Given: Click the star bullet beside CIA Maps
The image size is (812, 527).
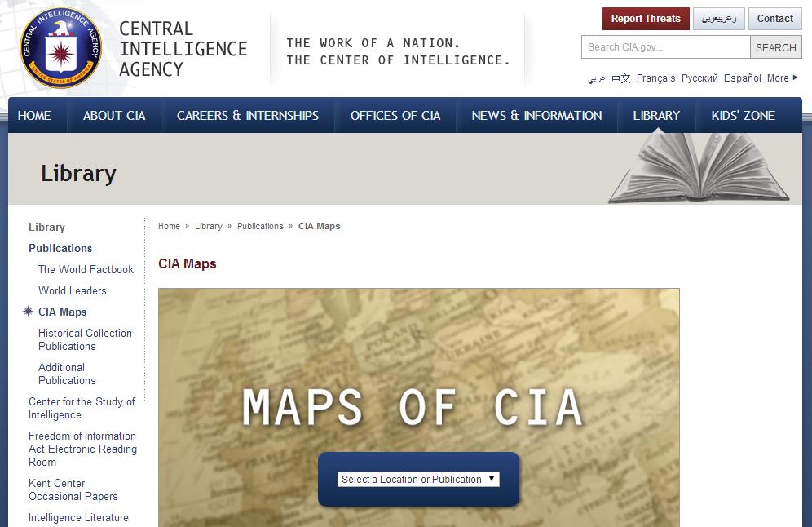Looking at the screenshot, I should point(29,312).
